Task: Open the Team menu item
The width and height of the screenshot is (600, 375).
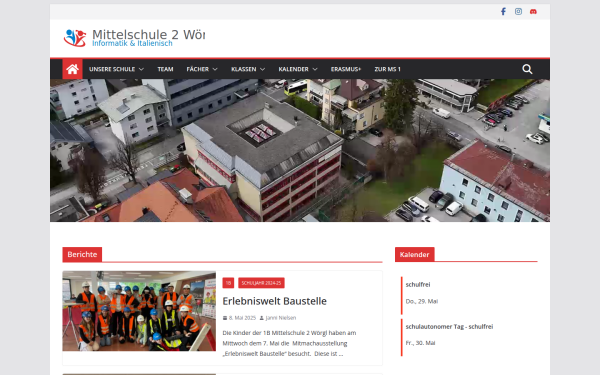Action: coord(165,69)
